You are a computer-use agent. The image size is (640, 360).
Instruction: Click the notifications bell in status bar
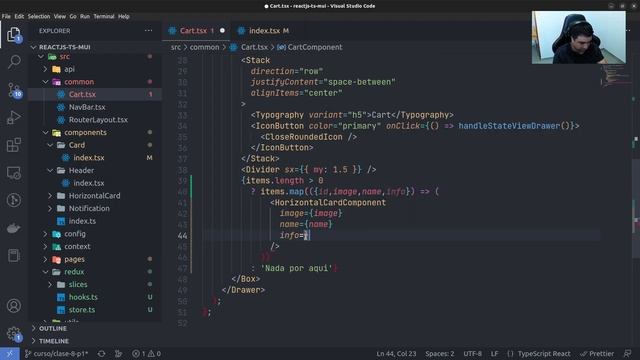pos(627,353)
